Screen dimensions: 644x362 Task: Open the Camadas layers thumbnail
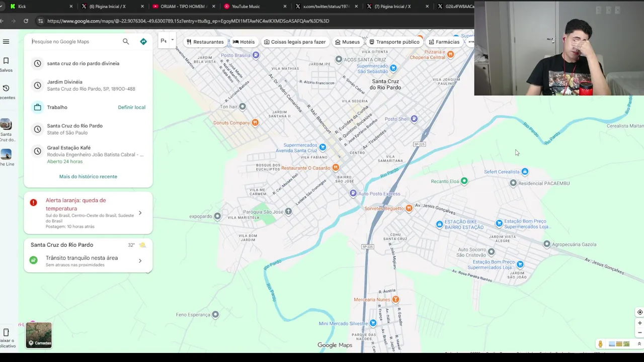coord(39,335)
